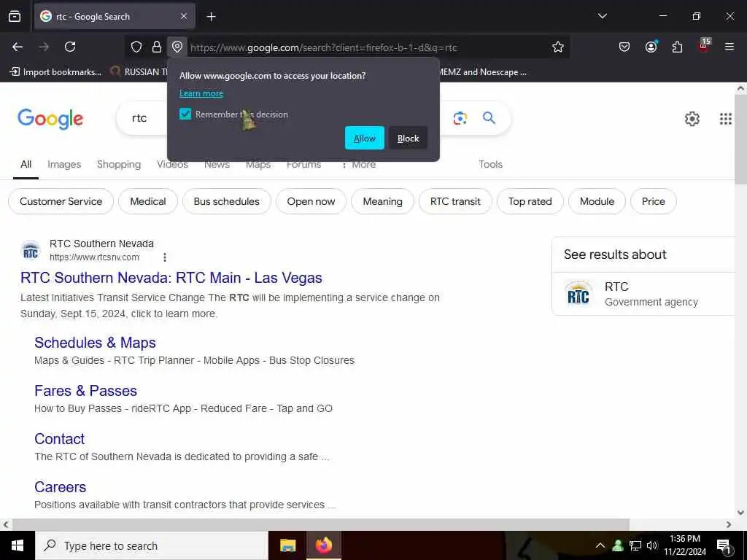Open three-dot menu for RTC Southern Nevada result
747x560 pixels.
165,257
